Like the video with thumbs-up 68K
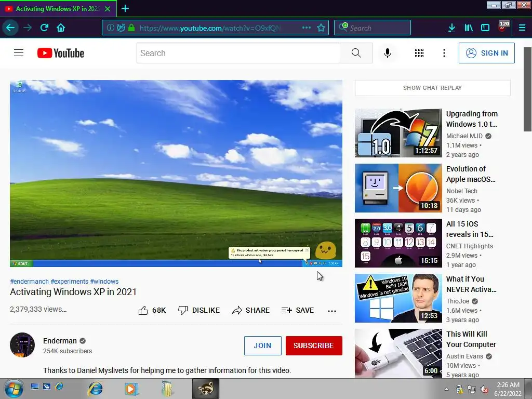This screenshot has width=532, height=399. point(152,310)
